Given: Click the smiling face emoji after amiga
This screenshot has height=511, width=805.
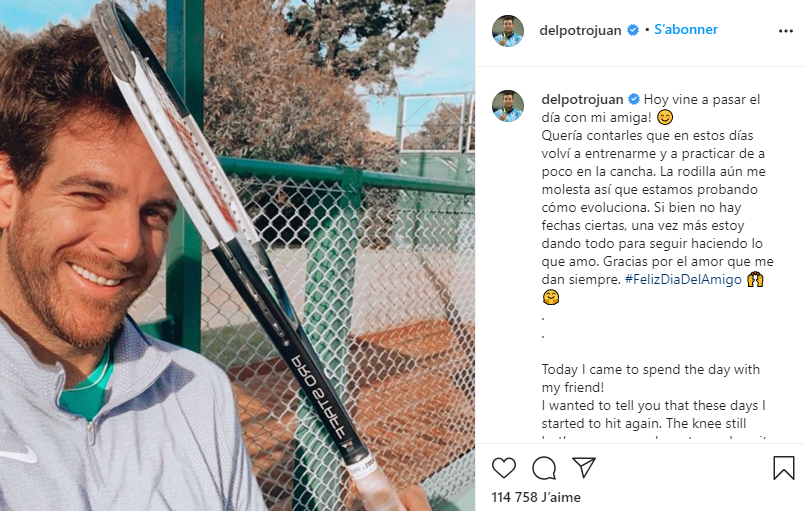Looking at the screenshot, I should click(664, 118).
